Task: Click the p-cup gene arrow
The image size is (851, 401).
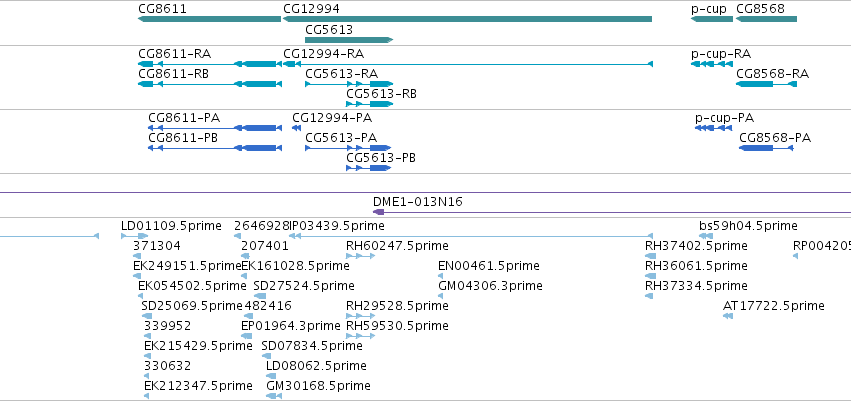Action: pos(712,19)
